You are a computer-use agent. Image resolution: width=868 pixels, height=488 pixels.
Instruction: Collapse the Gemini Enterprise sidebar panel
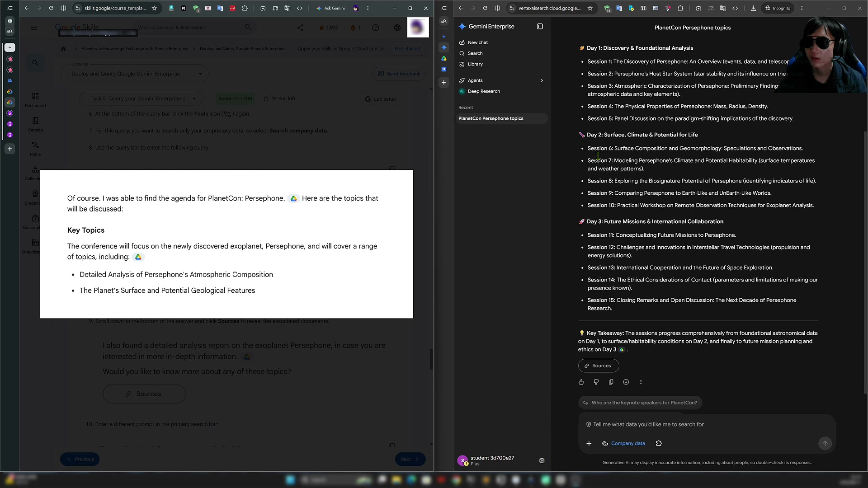tap(540, 27)
